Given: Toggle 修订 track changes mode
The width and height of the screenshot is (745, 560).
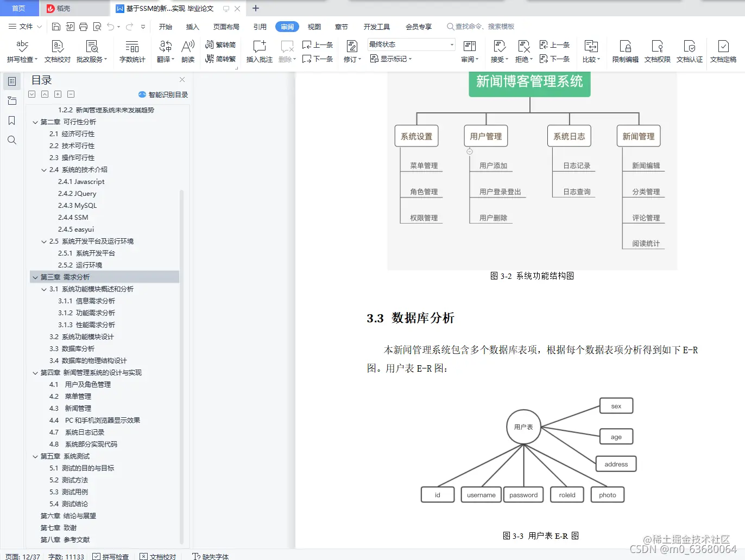Looking at the screenshot, I should [x=350, y=52].
